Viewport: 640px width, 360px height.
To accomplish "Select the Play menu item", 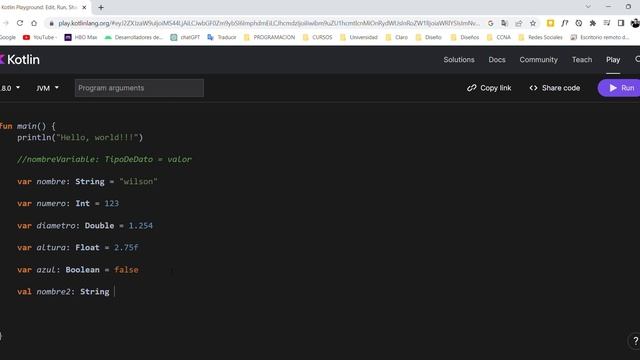I will coord(613,60).
